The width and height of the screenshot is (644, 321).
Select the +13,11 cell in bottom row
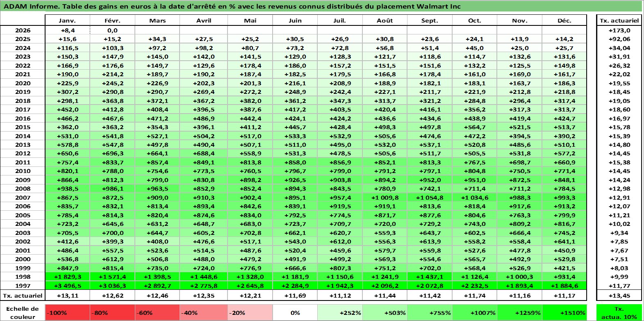click(x=67, y=296)
